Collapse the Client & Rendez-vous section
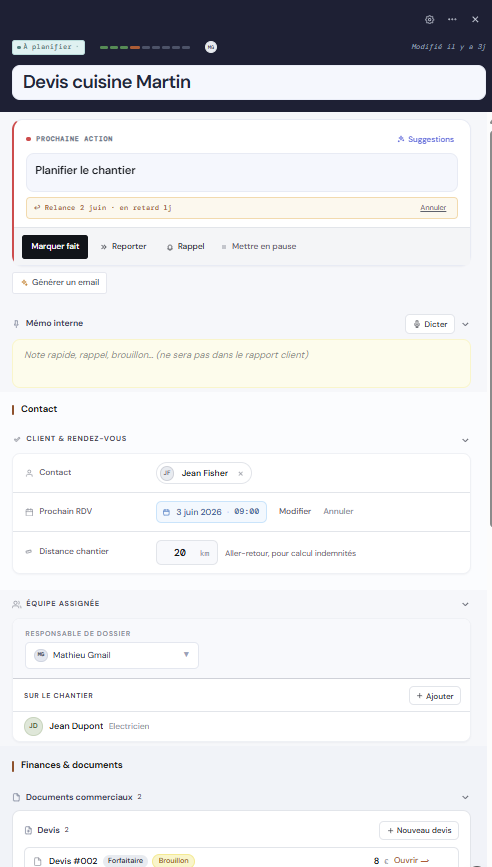The image size is (492, 867). pos(465,440)
